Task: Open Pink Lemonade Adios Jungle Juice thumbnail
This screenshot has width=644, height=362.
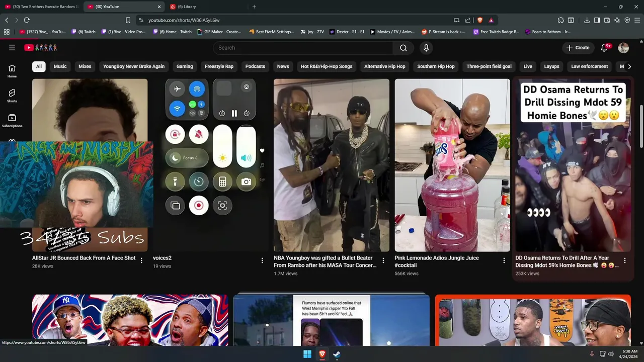Action: 452,165
